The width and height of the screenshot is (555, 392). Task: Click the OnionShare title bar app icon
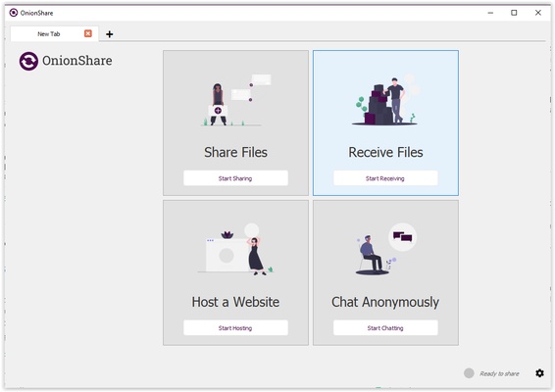[x=14, y=13]
